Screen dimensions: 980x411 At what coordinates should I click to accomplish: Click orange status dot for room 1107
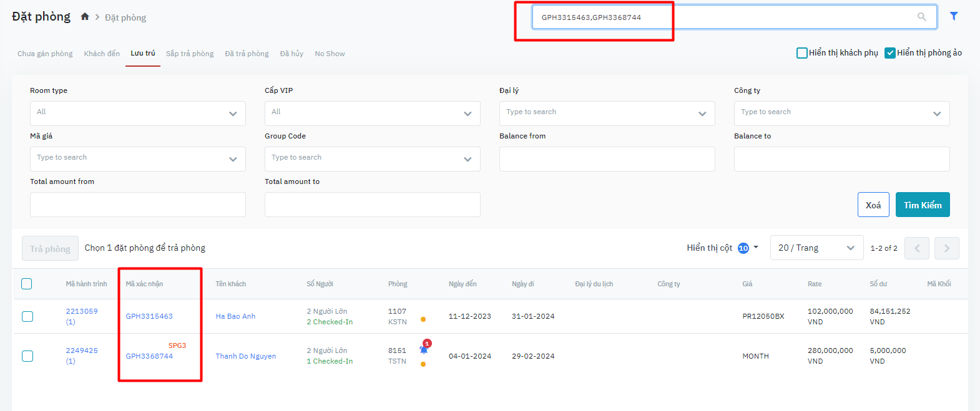pos(423,319)
